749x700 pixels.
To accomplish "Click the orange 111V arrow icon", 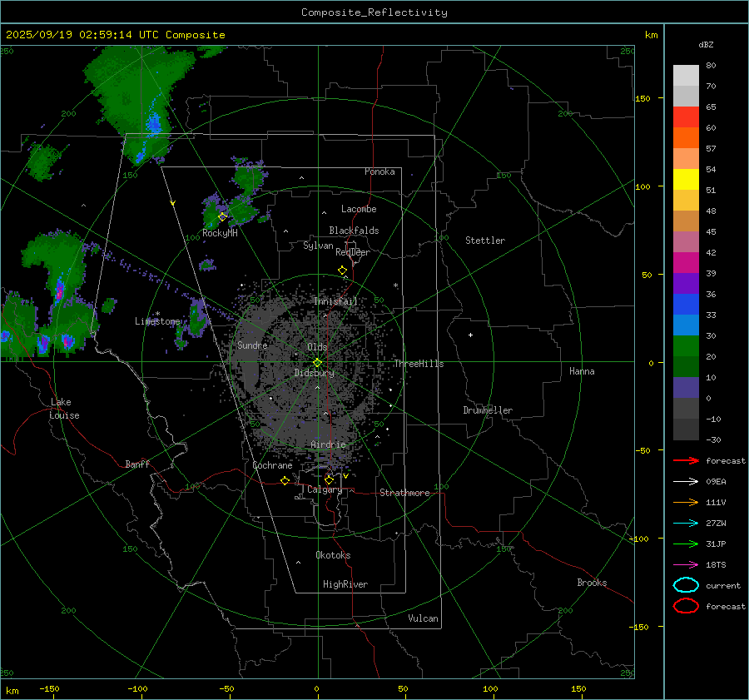I will click(x=685, y=502).
